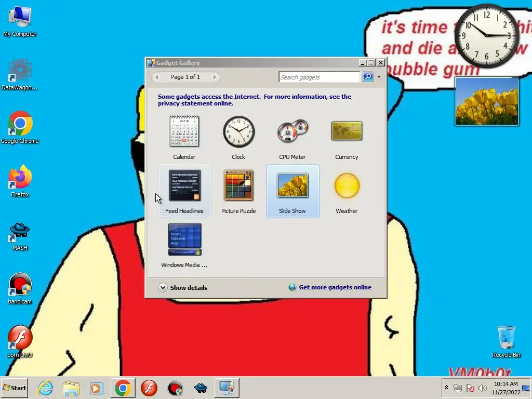Click the privacy statement notice text
This screenshot has height=399, width=532.
coord(255,100)
